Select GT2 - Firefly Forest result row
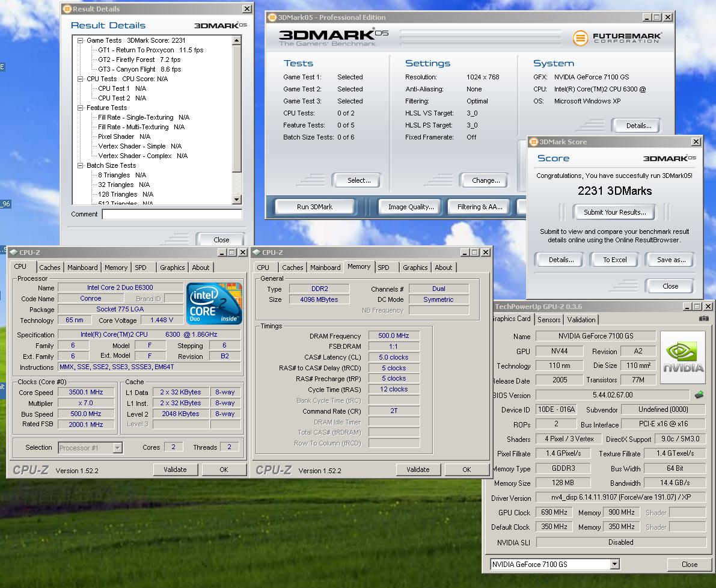 point(139,60)
